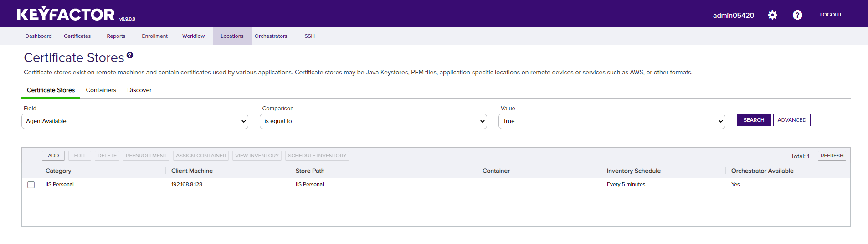Screen dimensions: 868x244
Task: Open the settings gear icon
Action: point(772,15)
